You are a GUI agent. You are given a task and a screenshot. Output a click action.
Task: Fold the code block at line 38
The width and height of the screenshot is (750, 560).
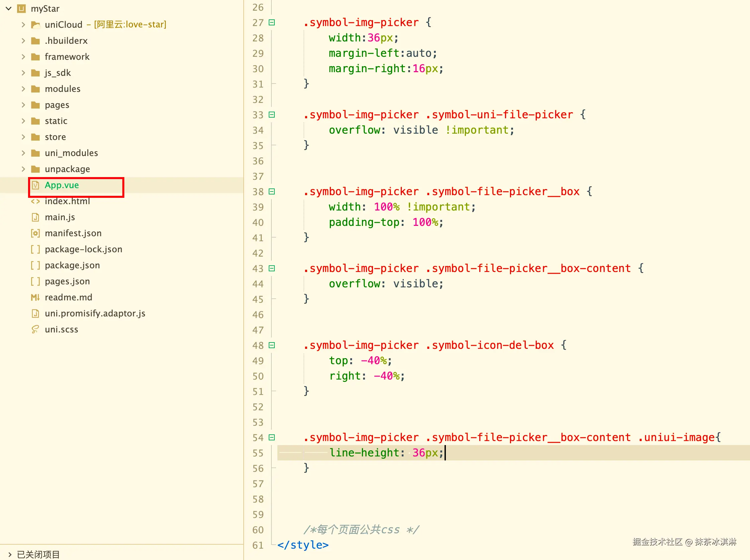[x=272, y=192]
